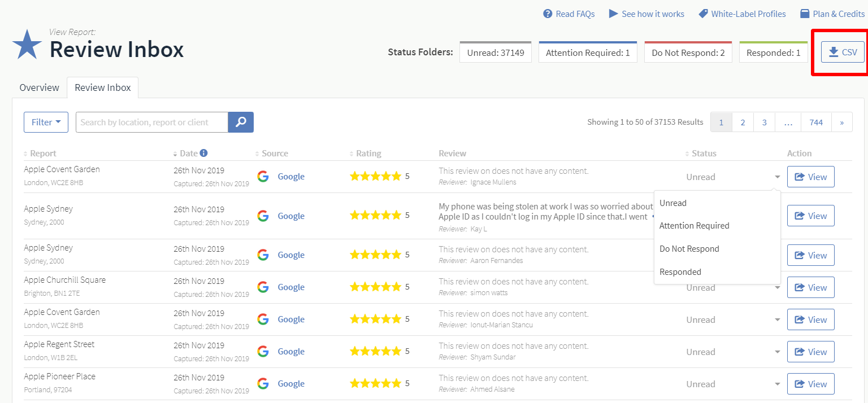This screenshot has width=868, height=403.
Task: Open the Attention Required: 1 status folder
Action: point(588,52)
